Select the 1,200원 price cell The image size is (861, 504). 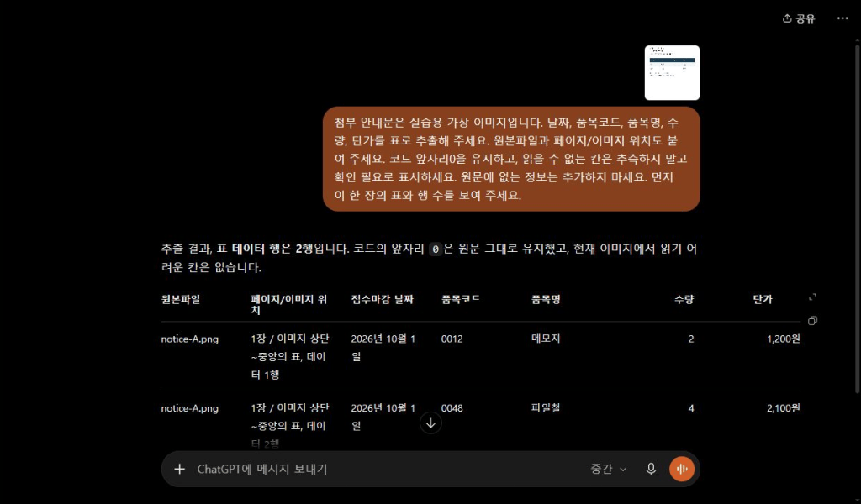[x=783, y=339]
